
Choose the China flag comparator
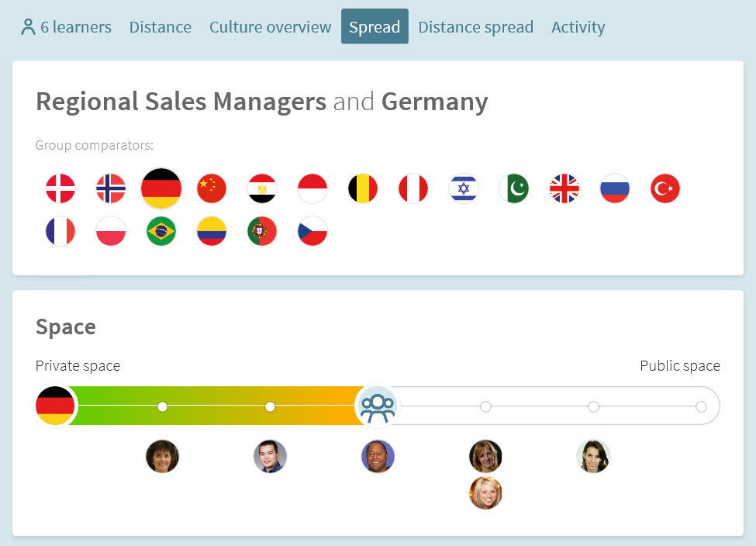[212, 188]
